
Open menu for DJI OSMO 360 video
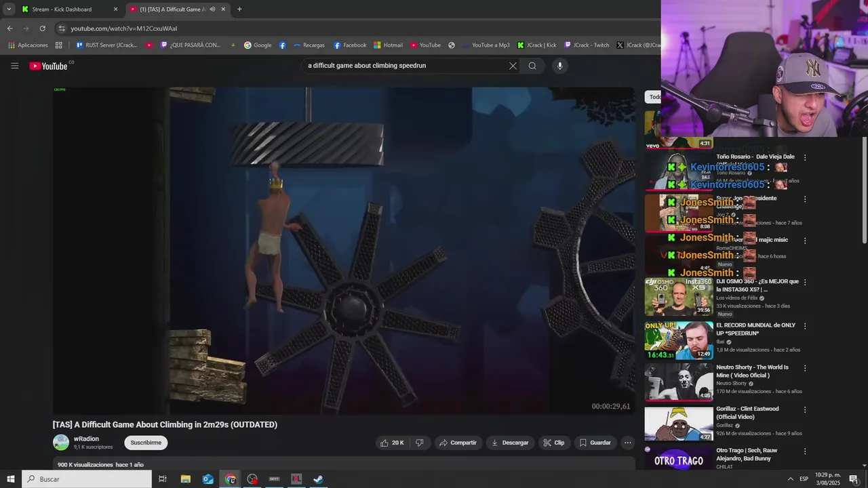(x=805, y=282)
